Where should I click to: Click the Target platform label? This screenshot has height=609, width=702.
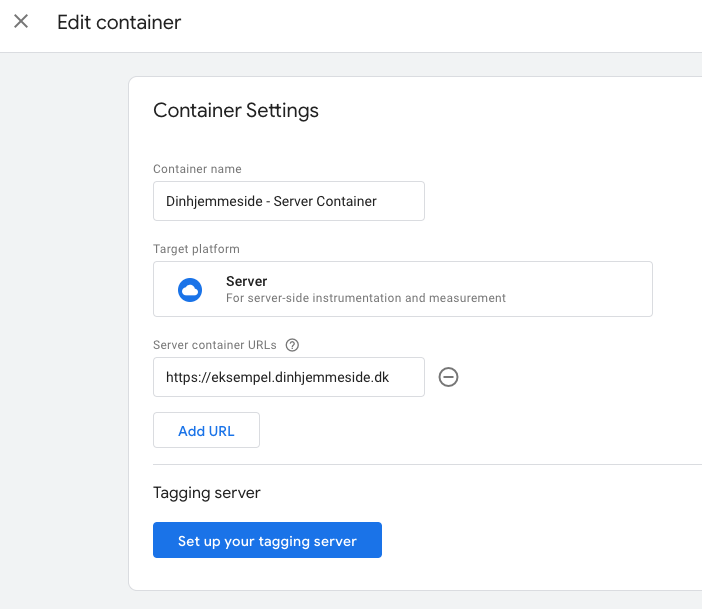pyautogui.click(x=197, y=249)
